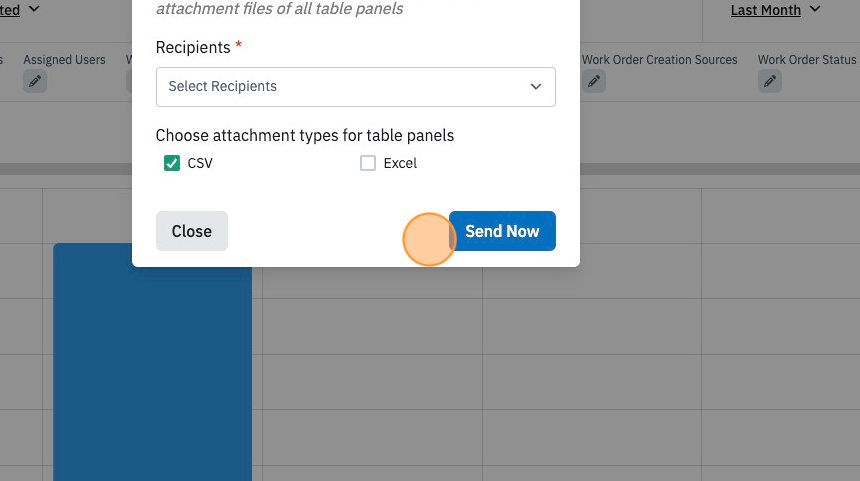This screenshot has height=481, width=860.
Task: Click the CSV checkbox label text
Action: coord(200,163)
